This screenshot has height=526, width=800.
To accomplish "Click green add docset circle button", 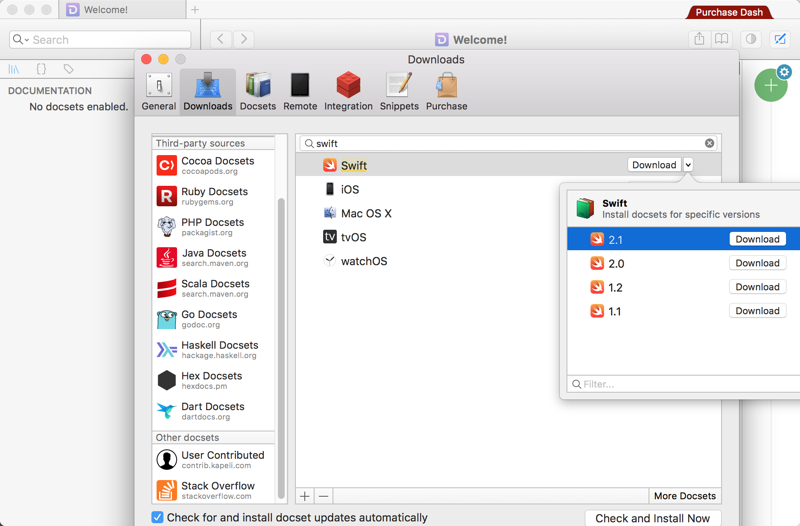I will click(x=770, y=85).
